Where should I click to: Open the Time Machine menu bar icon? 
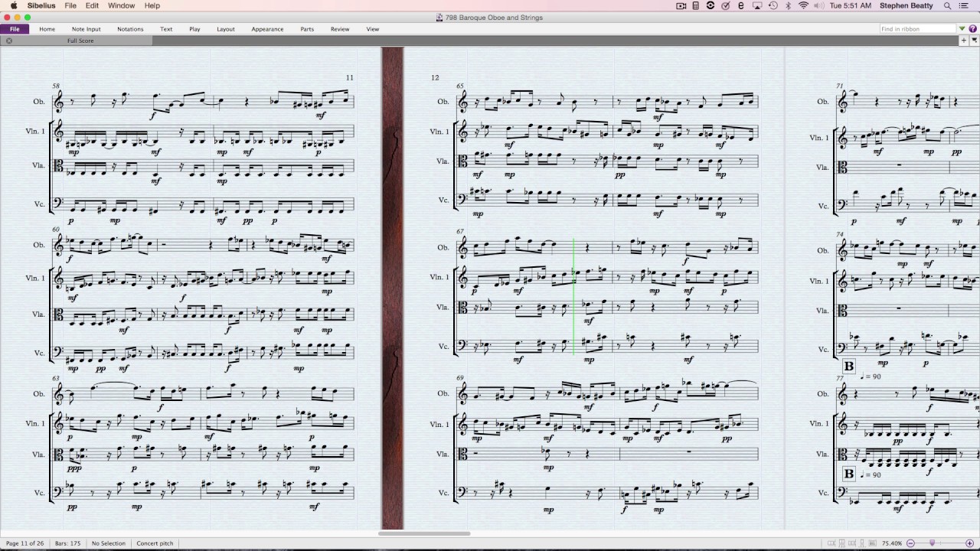point(773,5)
